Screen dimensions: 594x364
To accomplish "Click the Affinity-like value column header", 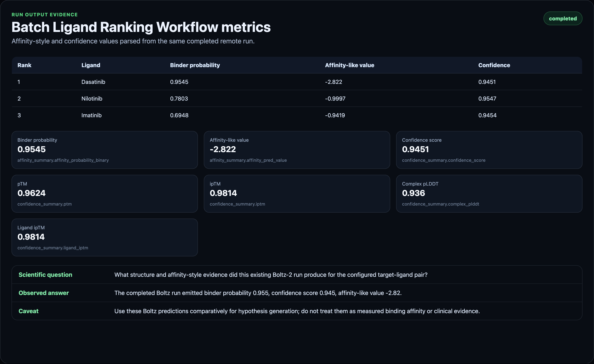I will pos(350,65).
